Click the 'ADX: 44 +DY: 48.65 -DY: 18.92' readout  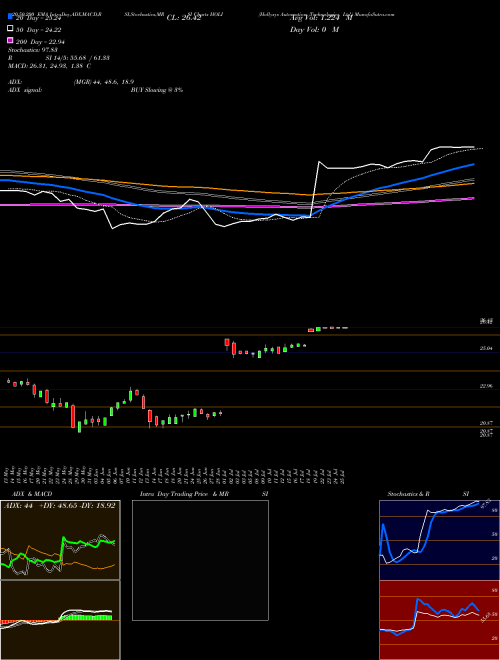59,505
